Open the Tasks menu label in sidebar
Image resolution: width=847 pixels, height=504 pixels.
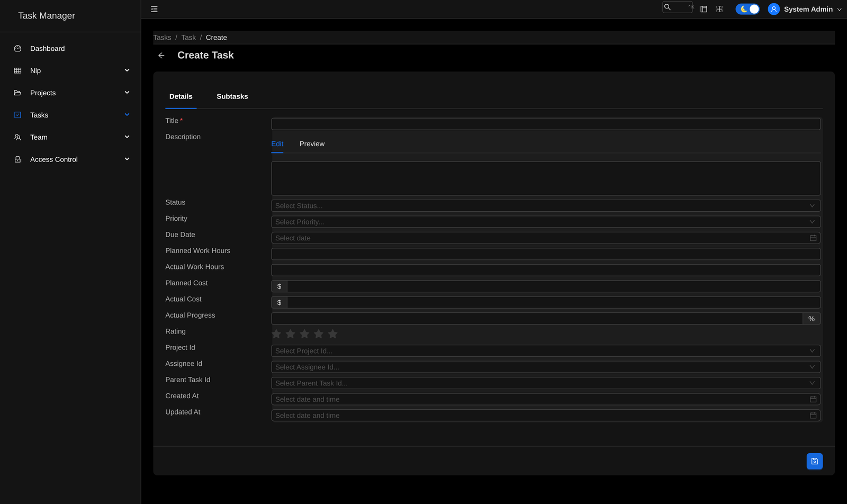click(39, 115)
